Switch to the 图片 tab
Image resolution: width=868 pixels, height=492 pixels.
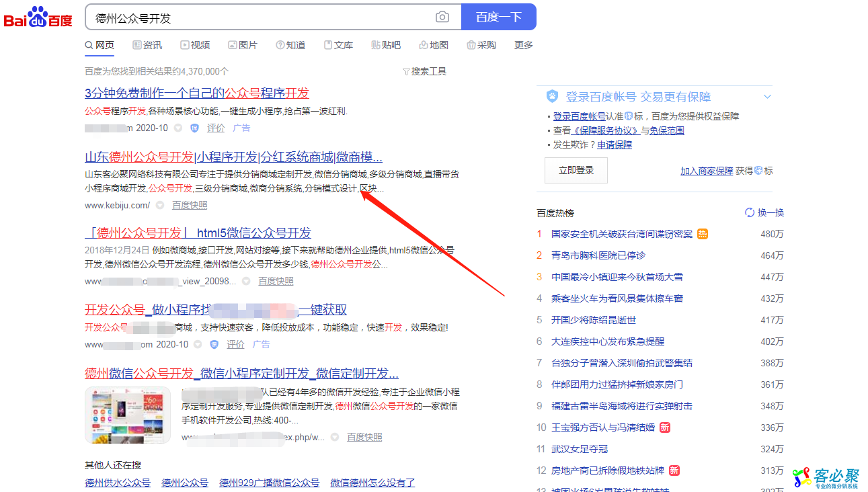pyautogui.click(x=242, y=45)
